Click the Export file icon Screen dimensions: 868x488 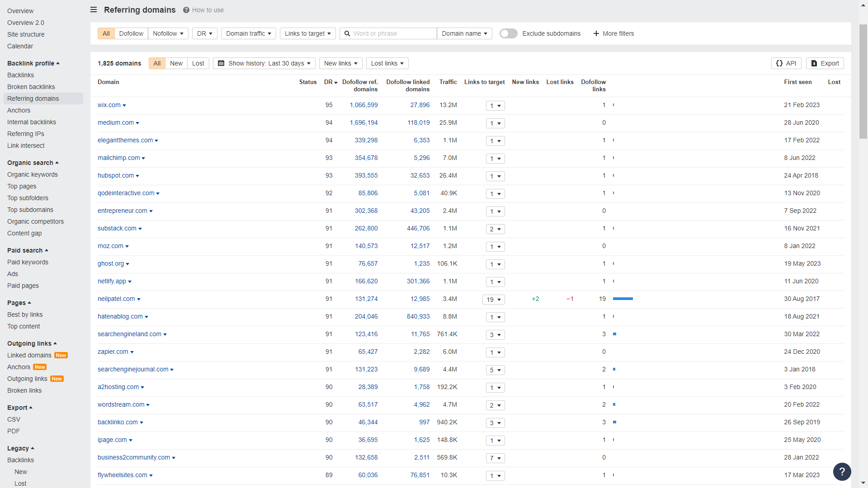[814, 63]
